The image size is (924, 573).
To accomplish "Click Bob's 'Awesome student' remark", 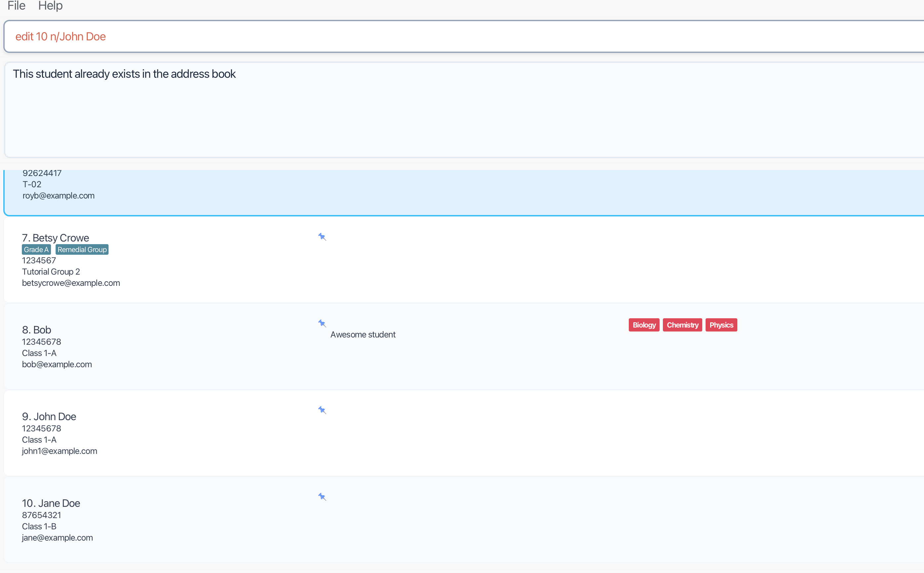I will [363, 334].
